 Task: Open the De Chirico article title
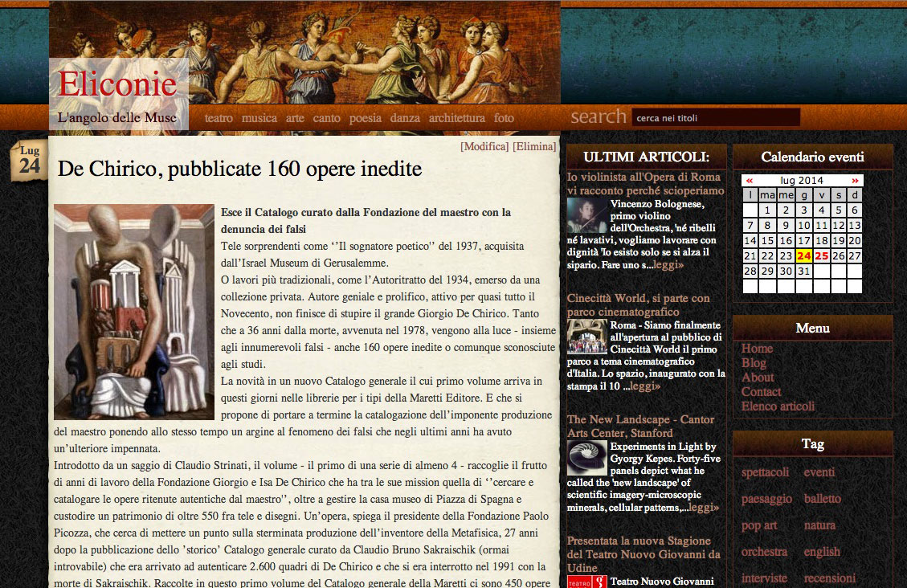coord(239,169)
